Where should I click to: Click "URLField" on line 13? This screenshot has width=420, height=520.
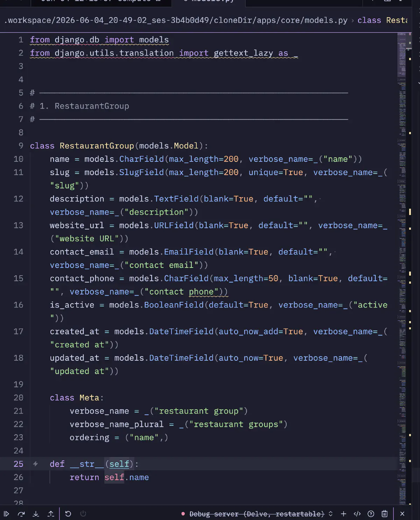pos(174,226)
